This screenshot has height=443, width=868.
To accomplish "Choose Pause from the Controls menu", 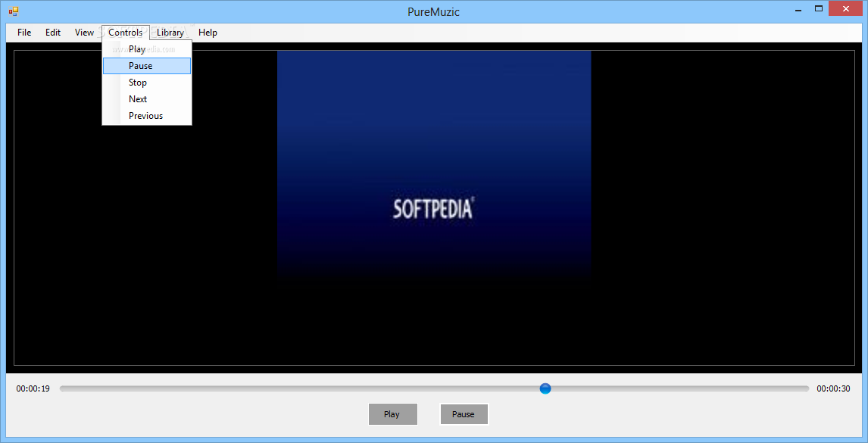I will [147, 66].
